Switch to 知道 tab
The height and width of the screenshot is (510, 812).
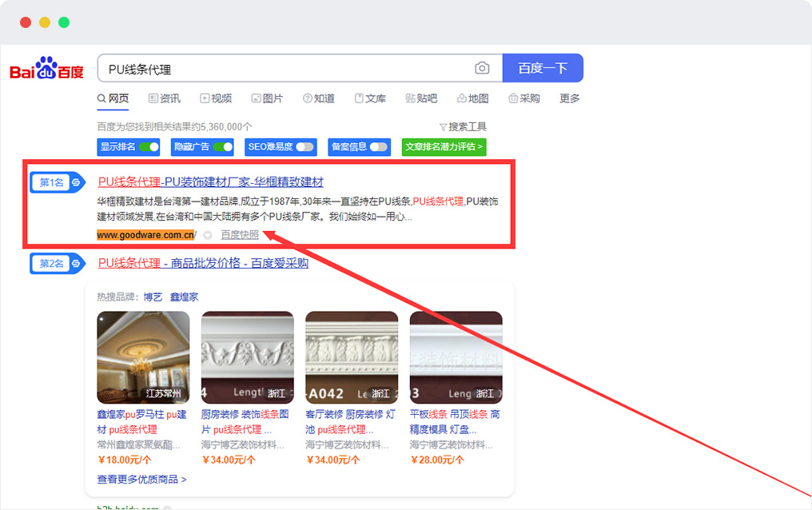[x=318, y=98]
